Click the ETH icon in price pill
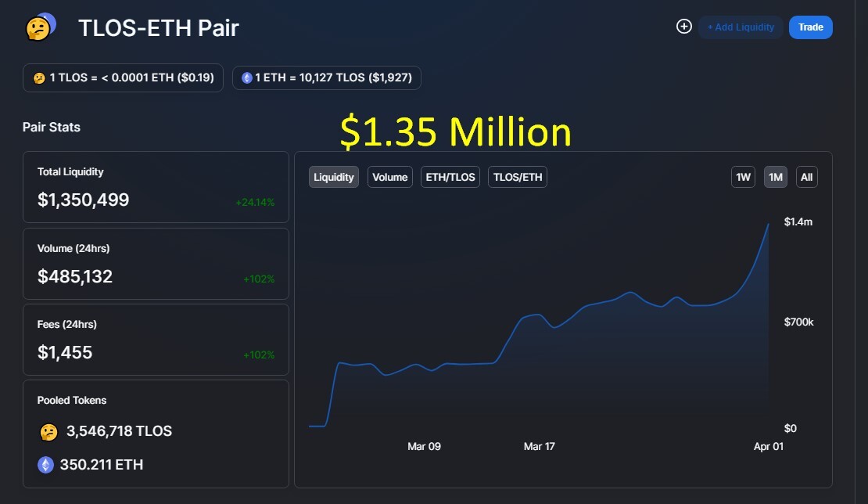This screenshot has height=504, width=868. point(247,78)
